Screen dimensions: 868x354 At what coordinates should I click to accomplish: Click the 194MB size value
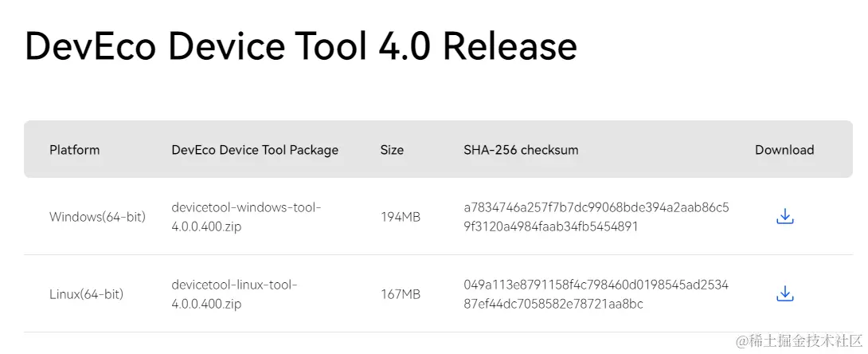(x=401, y=217)
